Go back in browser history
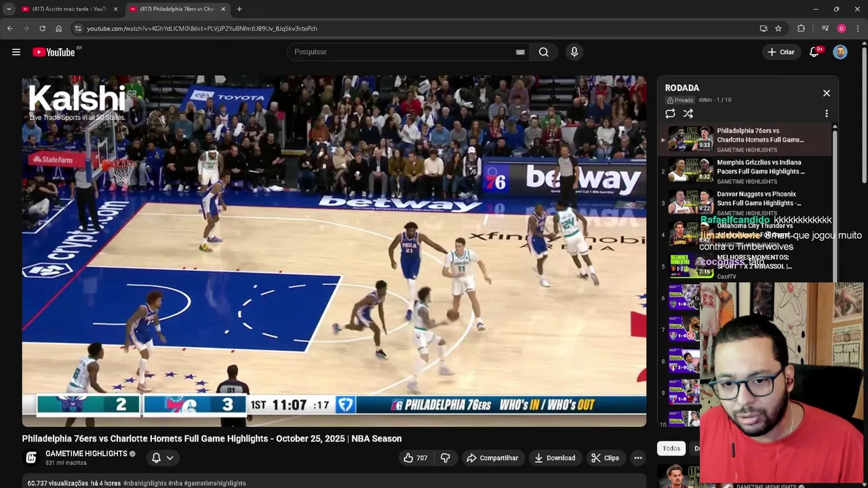The width and height of the screenshot is (868, 488). tap(9, 28)
